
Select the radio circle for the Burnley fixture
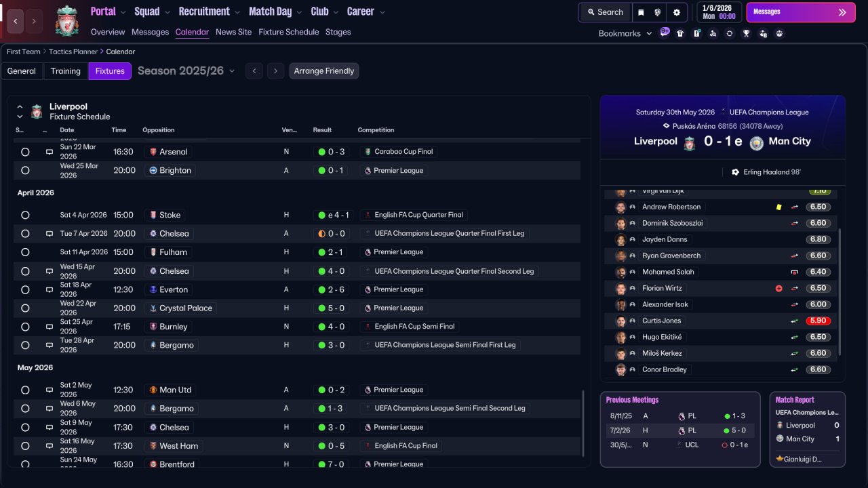[25, 327]
